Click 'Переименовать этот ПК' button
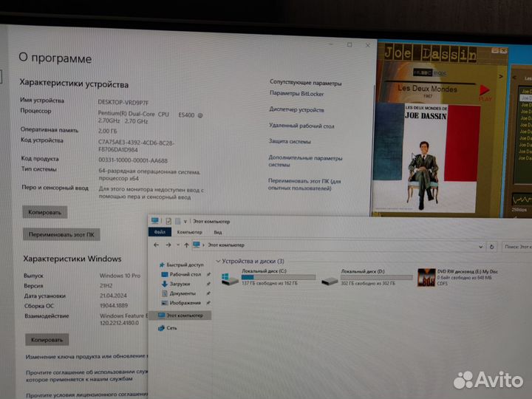Image resolution: width=532 pixels, height=399 pixels. (61, 234)
